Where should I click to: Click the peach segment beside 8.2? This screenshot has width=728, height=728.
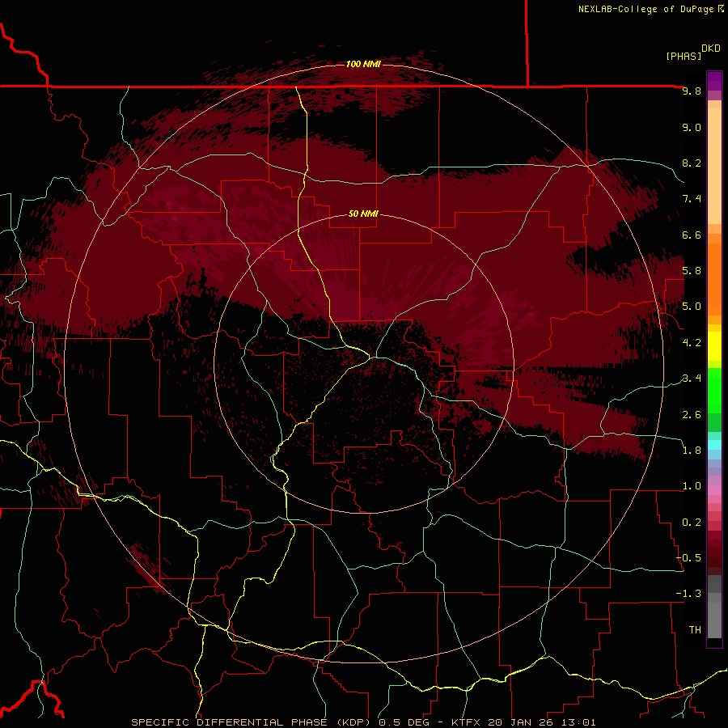tap(714, 166)
